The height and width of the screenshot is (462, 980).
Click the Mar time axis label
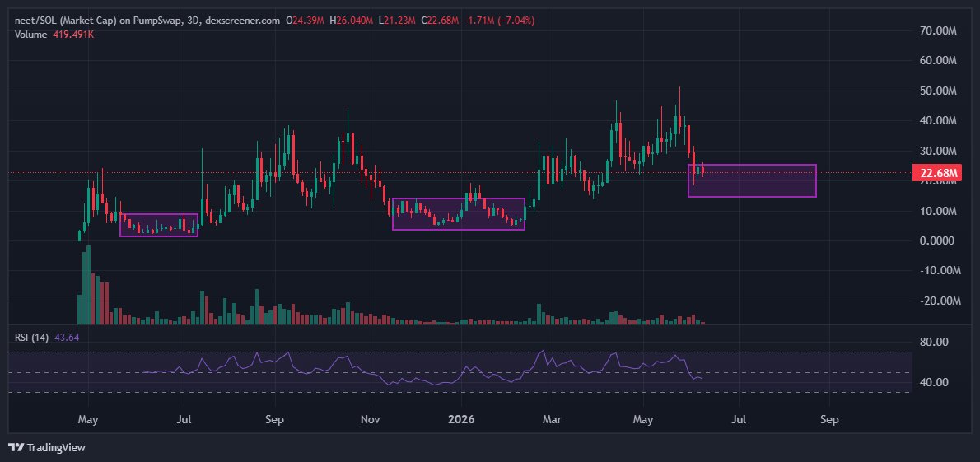[551, 419]
